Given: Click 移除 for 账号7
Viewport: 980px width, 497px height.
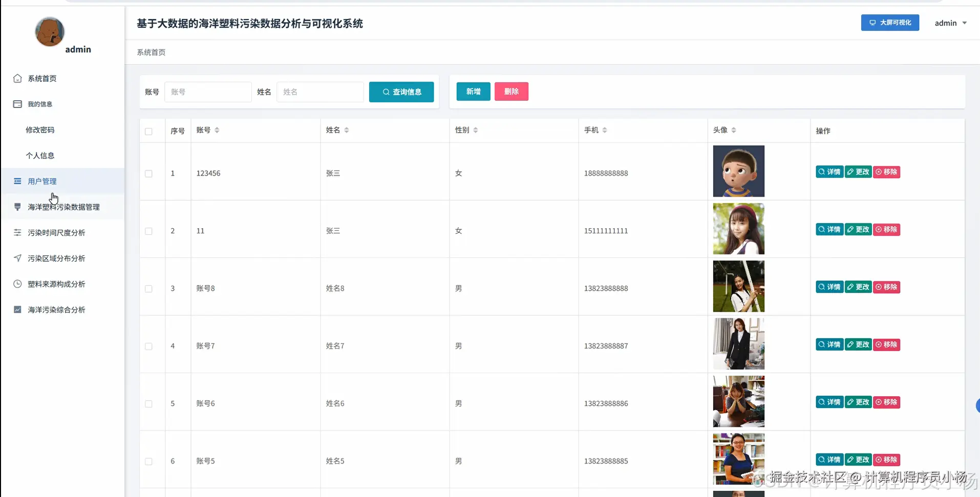Looking at the screenshot, I should 886,344.
